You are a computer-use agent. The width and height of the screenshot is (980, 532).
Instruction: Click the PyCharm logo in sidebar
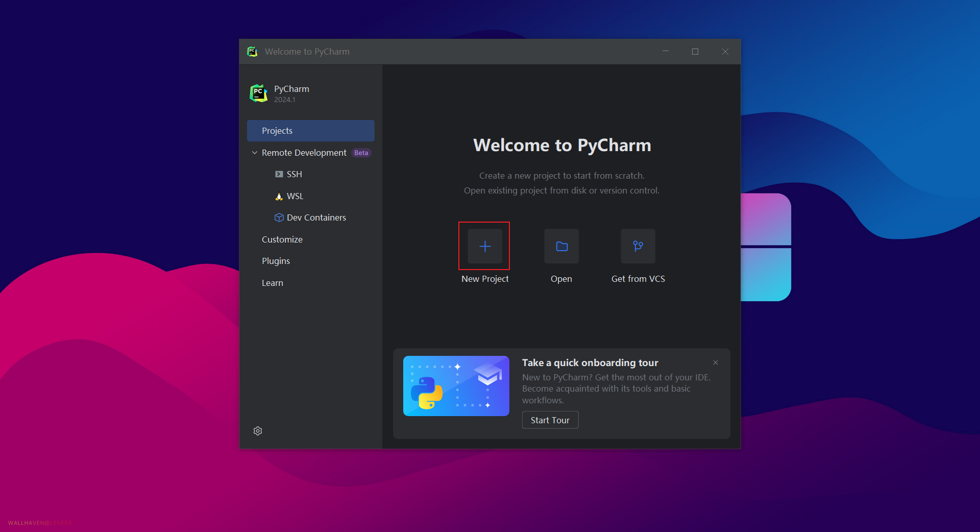(x=258, y=93)
